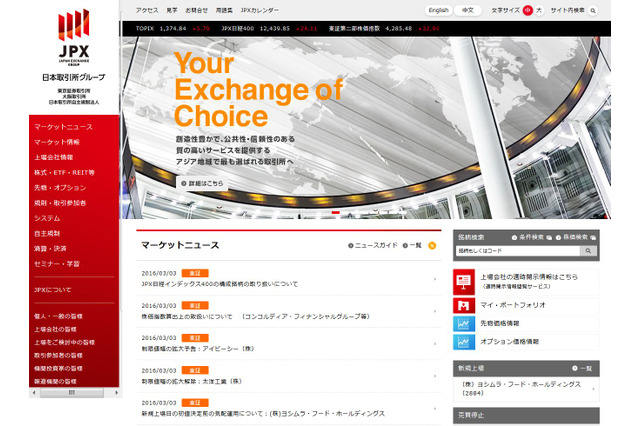This screenshot has width=640, height=426.
Task: Open マーケットニュース in red sidebar
Action: coord(63,127)
